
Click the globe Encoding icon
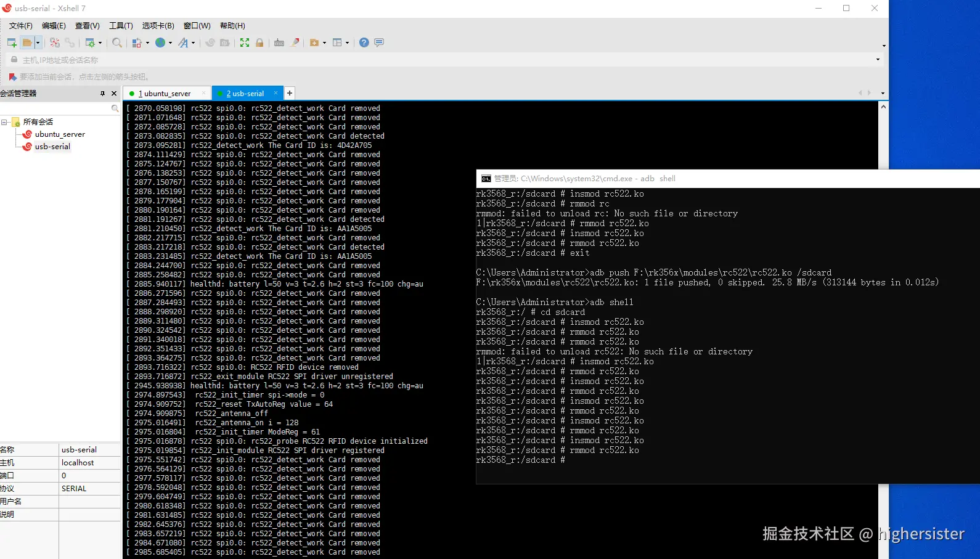[160, 43]
